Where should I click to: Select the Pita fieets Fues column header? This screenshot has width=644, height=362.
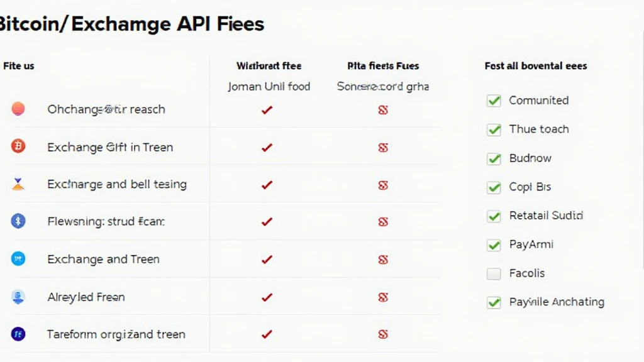383,65
